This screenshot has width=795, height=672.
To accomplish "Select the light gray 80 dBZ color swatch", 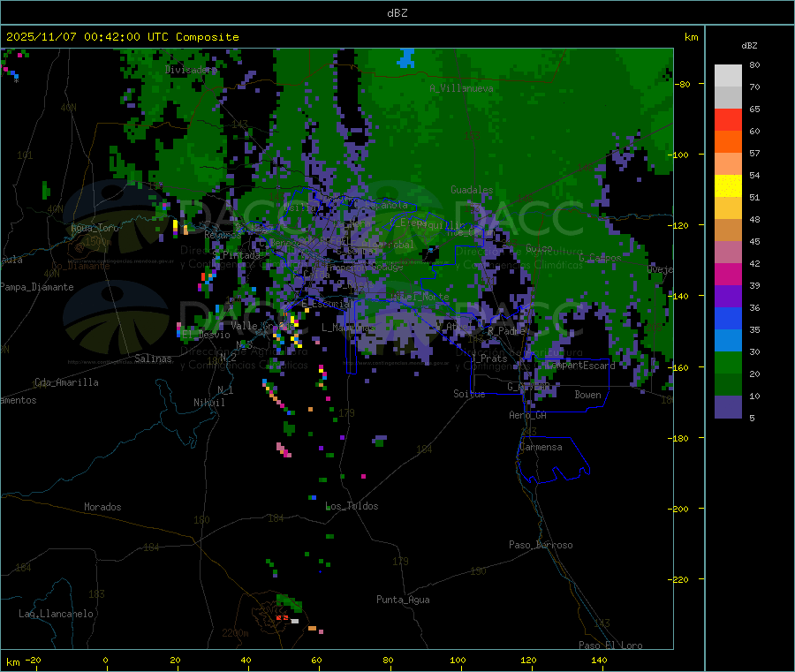I will (728, 76).
